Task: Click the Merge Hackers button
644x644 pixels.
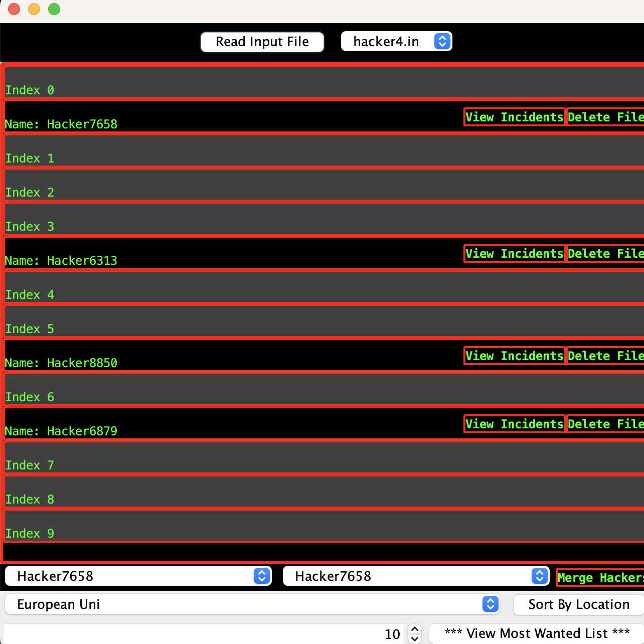Action: pos(600,577)
